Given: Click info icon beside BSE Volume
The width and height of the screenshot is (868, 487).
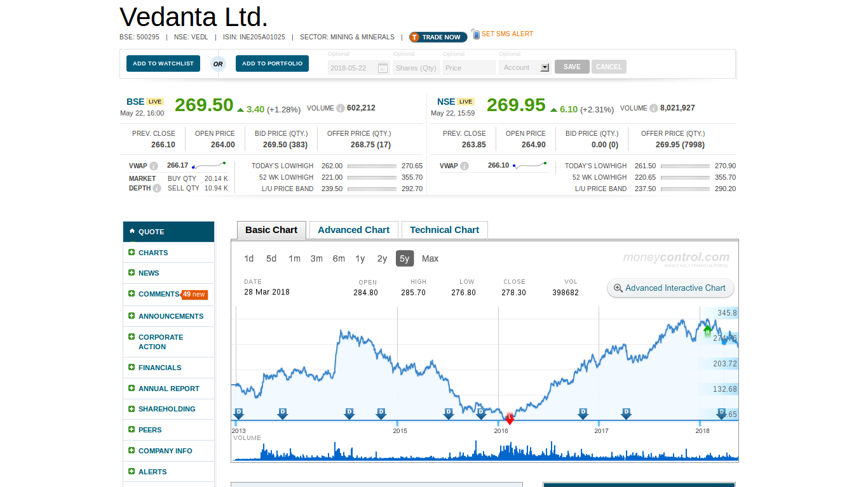Looking at the screenshot, I should pyautogui.click(x=341, y=109).
